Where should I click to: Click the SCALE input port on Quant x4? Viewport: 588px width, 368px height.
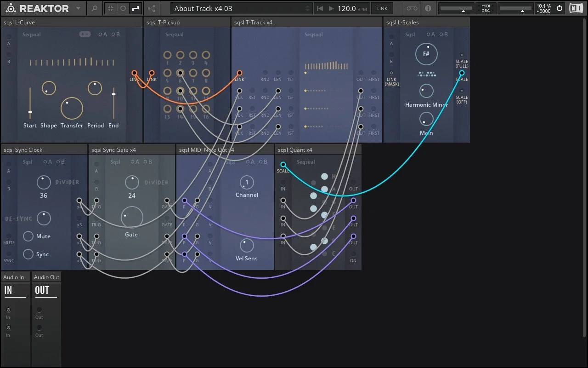(283, 164)
